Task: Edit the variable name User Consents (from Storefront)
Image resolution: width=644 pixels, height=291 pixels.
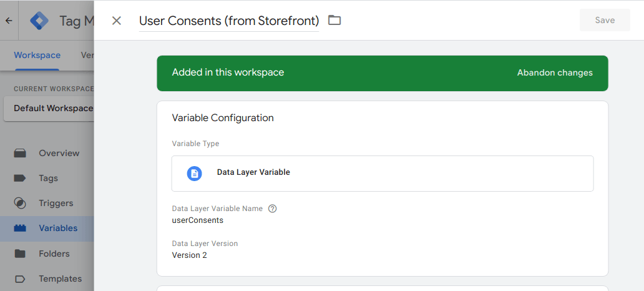Action: [229, 21]
